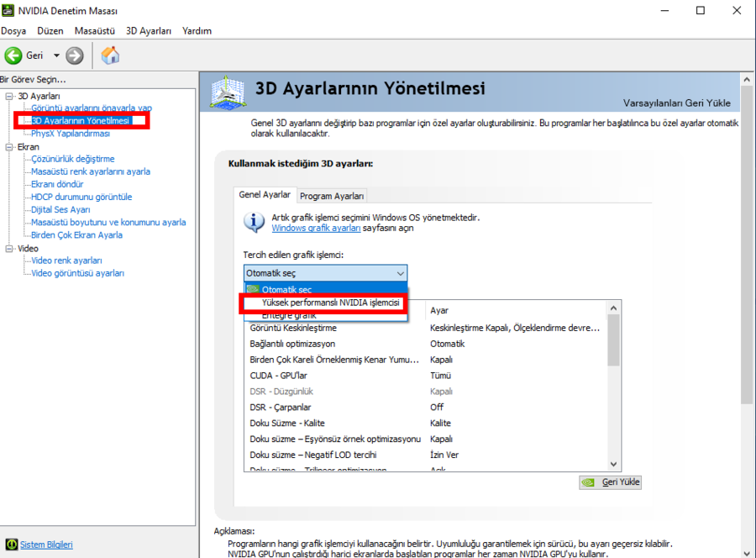756x558 pixels.
Task: Select the DSR - Çarpanlar setting row
Action: point(426,408)
